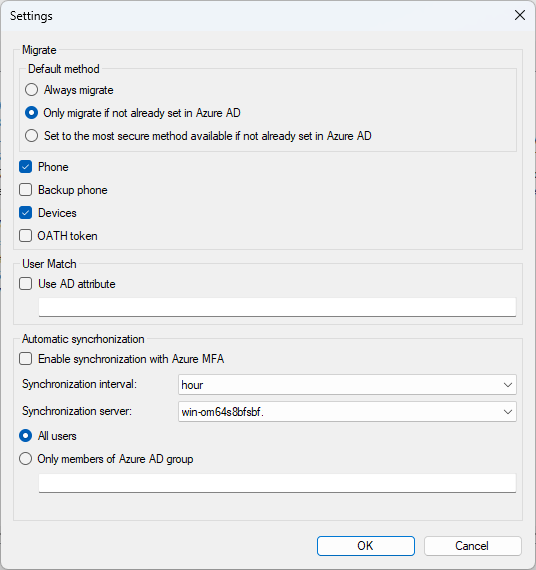Viewport: 536px width, 570px height.
Task: Uncheck the Phone checkbox
Action: point(25,167)
